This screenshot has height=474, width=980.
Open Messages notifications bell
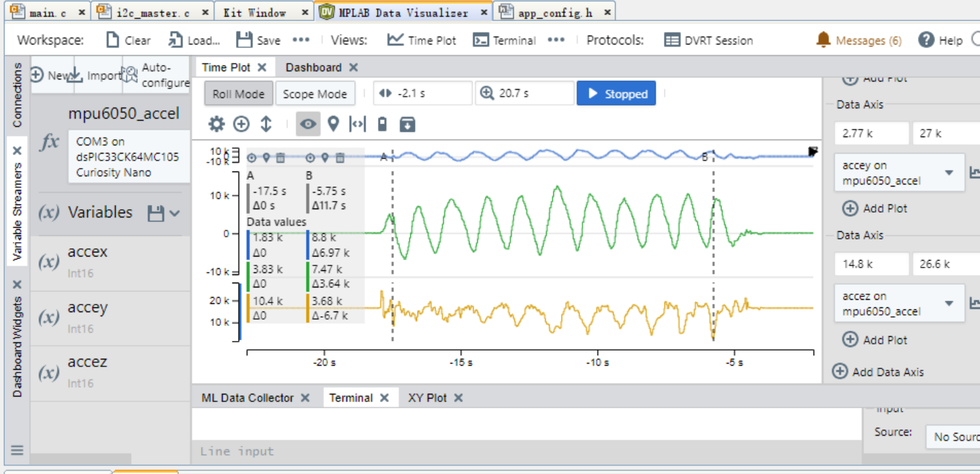[x=859, y=40]
